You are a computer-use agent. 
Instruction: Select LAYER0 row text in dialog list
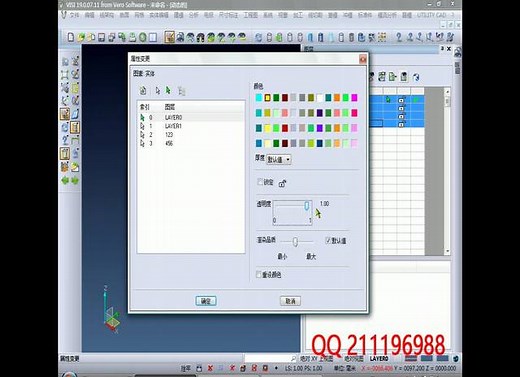tap(173, 117)
